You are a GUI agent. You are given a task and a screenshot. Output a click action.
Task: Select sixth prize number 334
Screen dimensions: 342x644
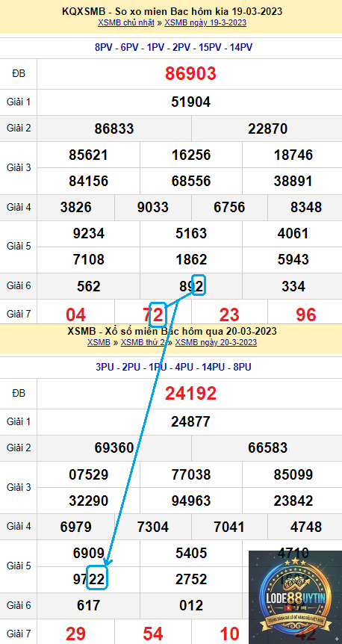pos(293,286)
